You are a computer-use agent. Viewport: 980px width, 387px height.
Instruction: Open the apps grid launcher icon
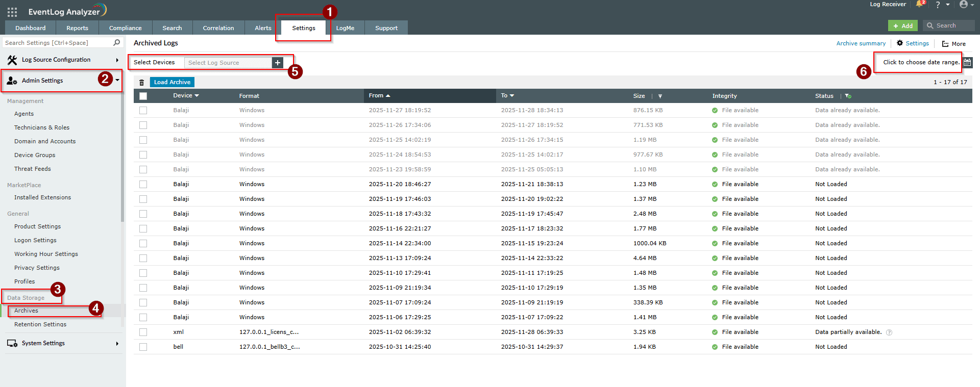[12, 12]
